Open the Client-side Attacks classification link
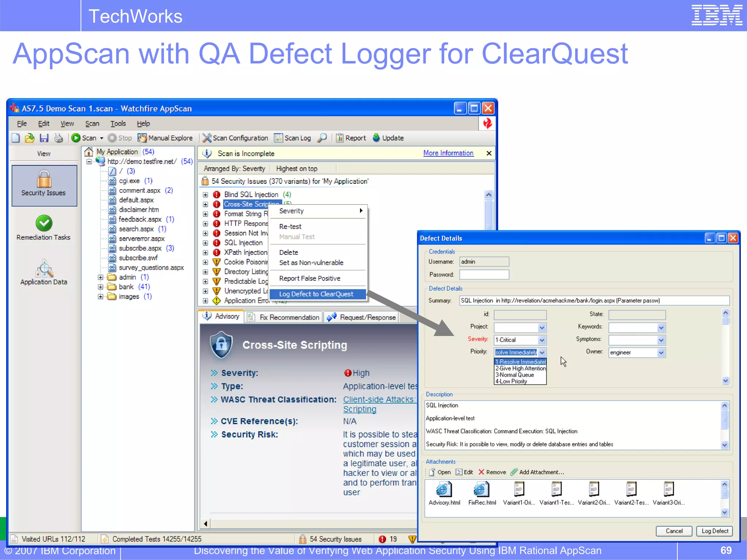 pyautogui.click(x=379, y=404)
